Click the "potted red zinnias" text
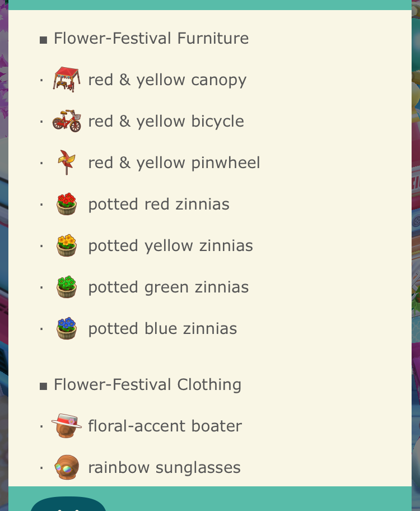 coord(158,205)
